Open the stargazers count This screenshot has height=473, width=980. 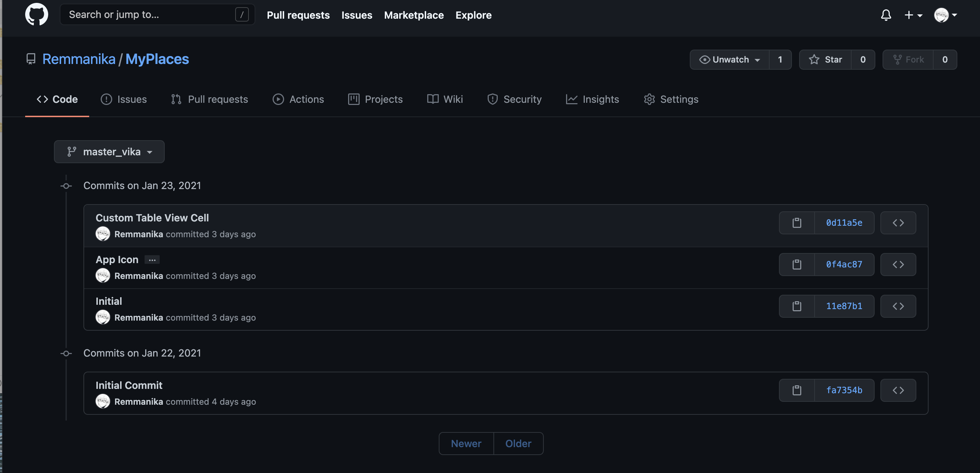862,59
